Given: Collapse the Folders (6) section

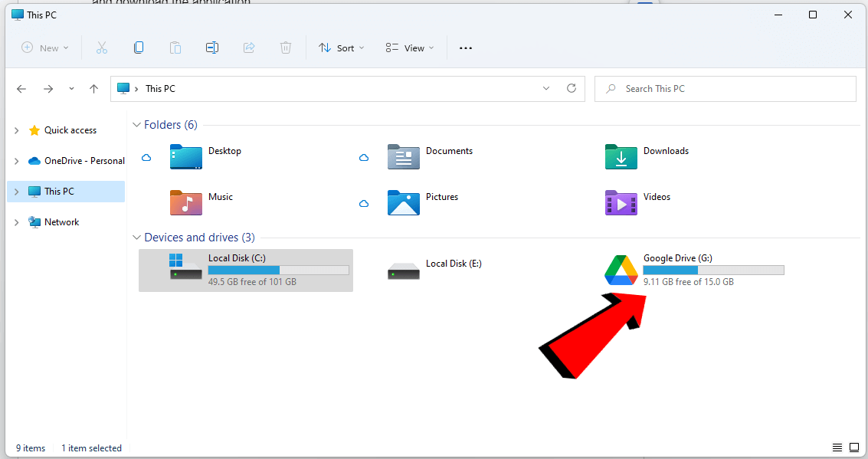Looking at the screenshot, I should [136, 124].
